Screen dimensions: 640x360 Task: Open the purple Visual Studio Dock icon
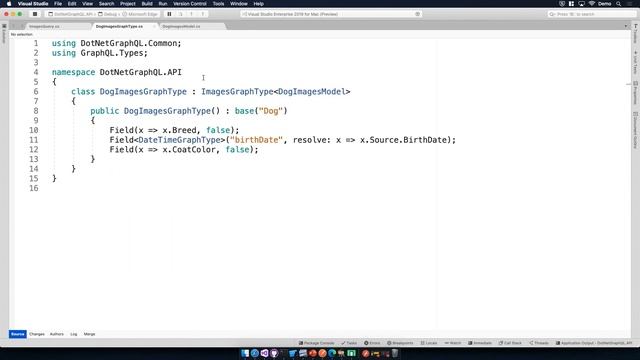pos(264,353)
